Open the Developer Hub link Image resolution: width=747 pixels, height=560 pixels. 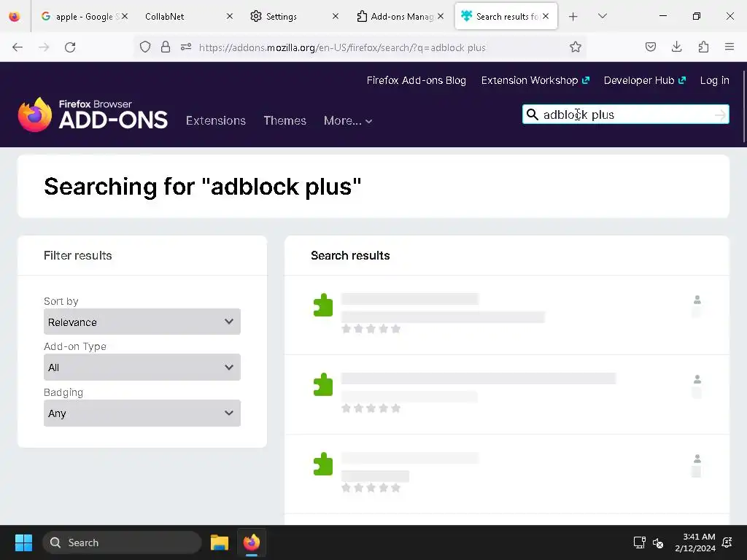[x=645, y=80]
